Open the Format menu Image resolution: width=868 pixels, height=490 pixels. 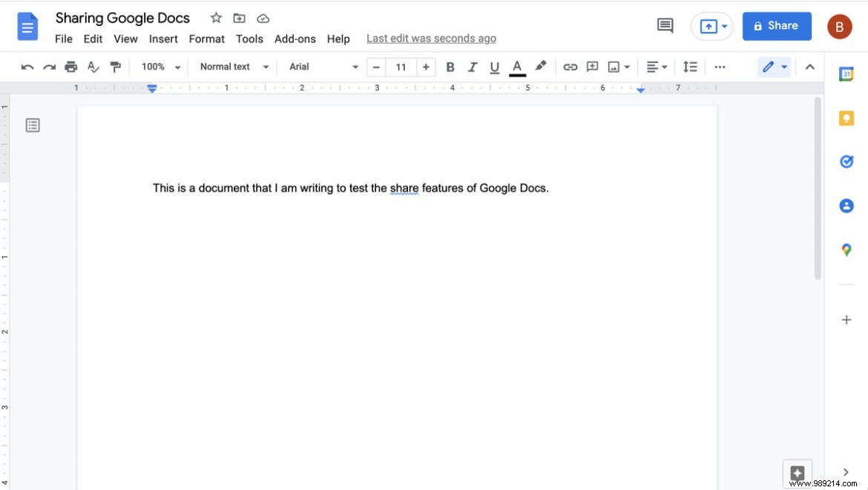(206, 39)
